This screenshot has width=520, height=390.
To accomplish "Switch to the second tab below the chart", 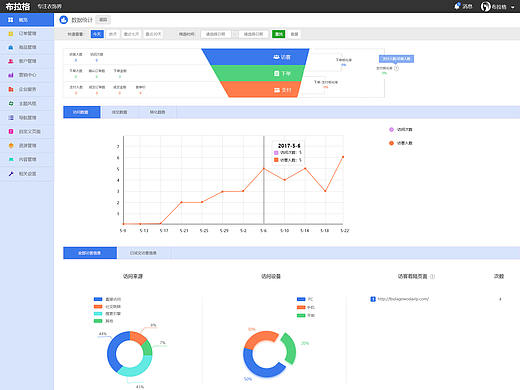I will 144,253.
